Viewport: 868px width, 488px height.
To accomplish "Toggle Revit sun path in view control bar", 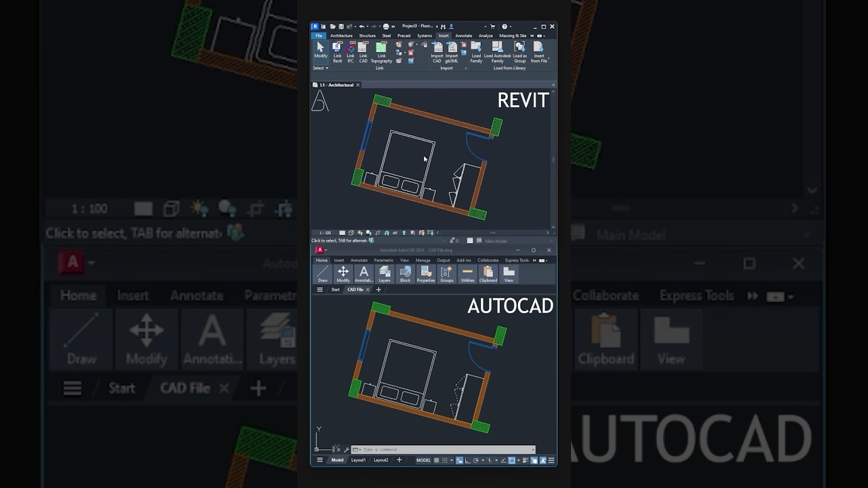I will (x=360, y=232).
